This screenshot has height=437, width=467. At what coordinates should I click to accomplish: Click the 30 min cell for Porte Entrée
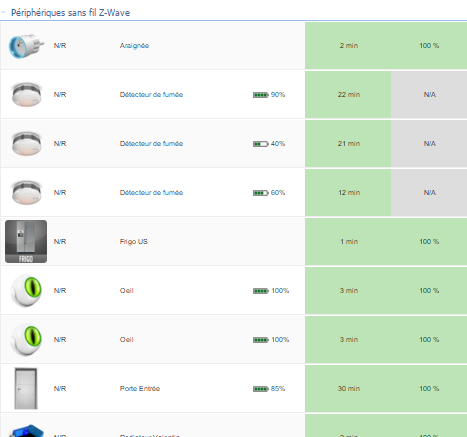tap(348, 389)
